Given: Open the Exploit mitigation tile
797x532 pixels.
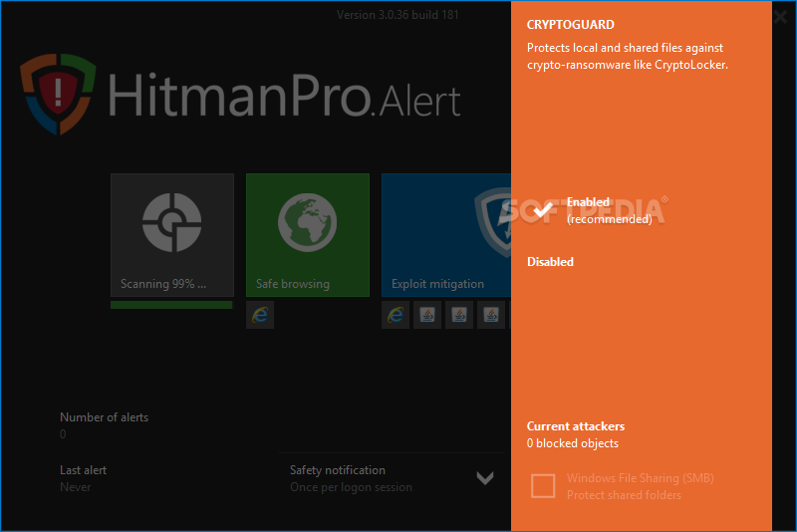Looking at the screenshot, I should pos(446,235).
